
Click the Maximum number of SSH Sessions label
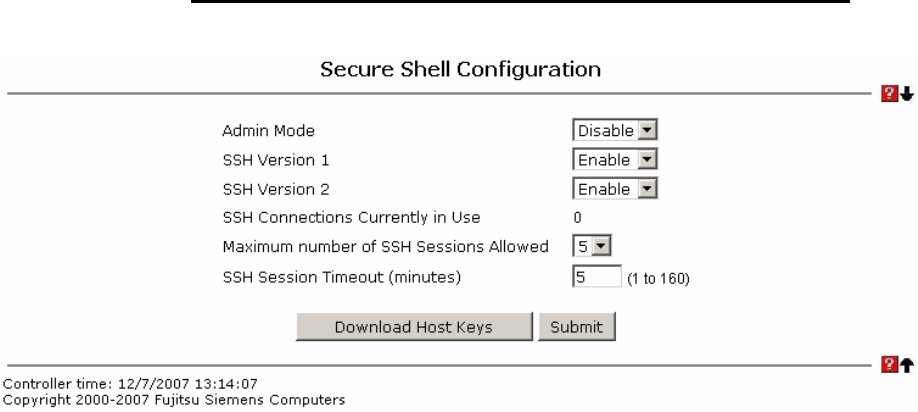385,247
